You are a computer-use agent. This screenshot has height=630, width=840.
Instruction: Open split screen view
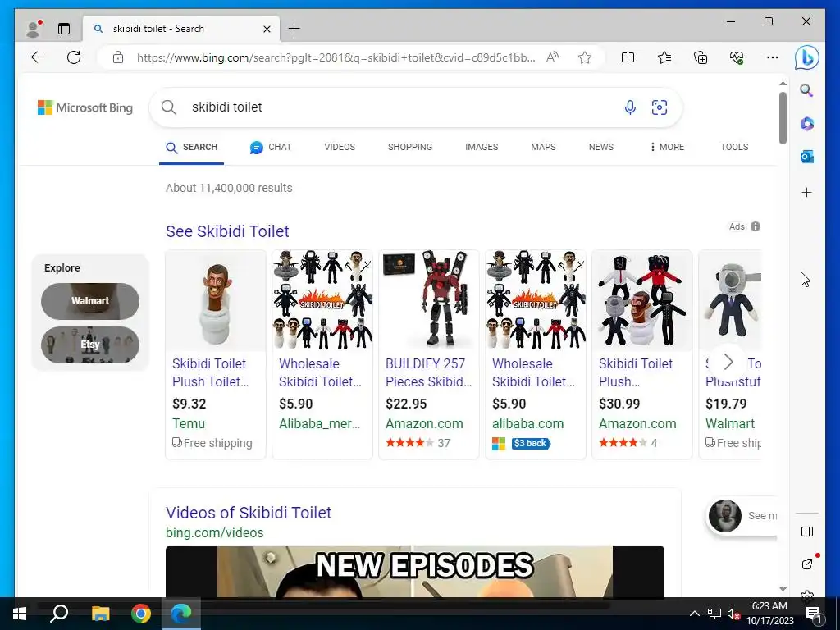coord(628,57)
